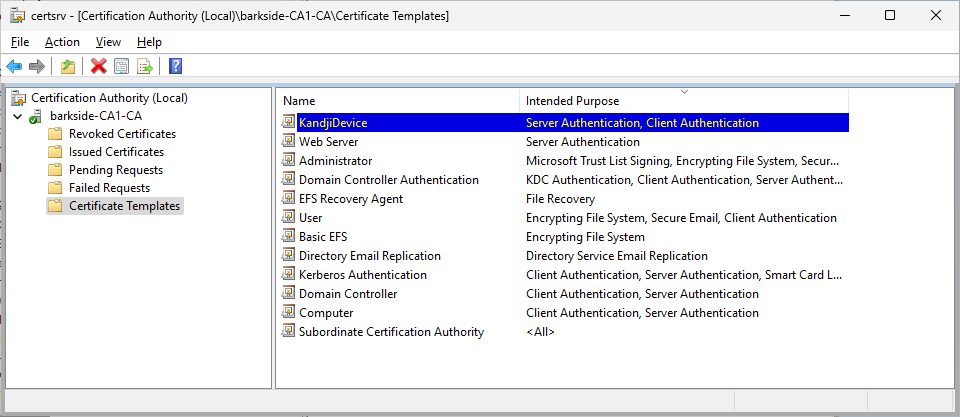Image resolution: width=960 pixels, height=417 pixels.
Task: Open Properties via the toolbar icon
Action: click(x=121, y=66)
